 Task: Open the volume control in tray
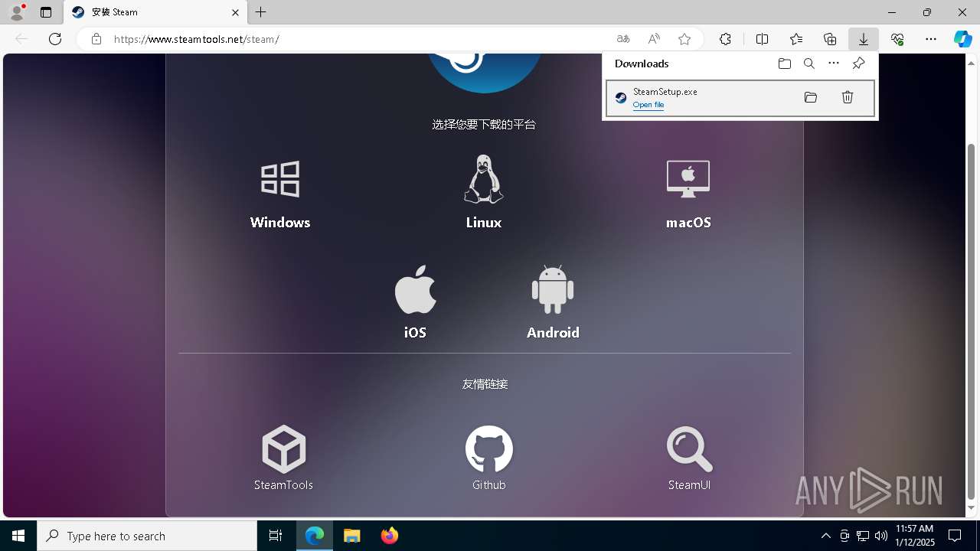click(880, 536)
